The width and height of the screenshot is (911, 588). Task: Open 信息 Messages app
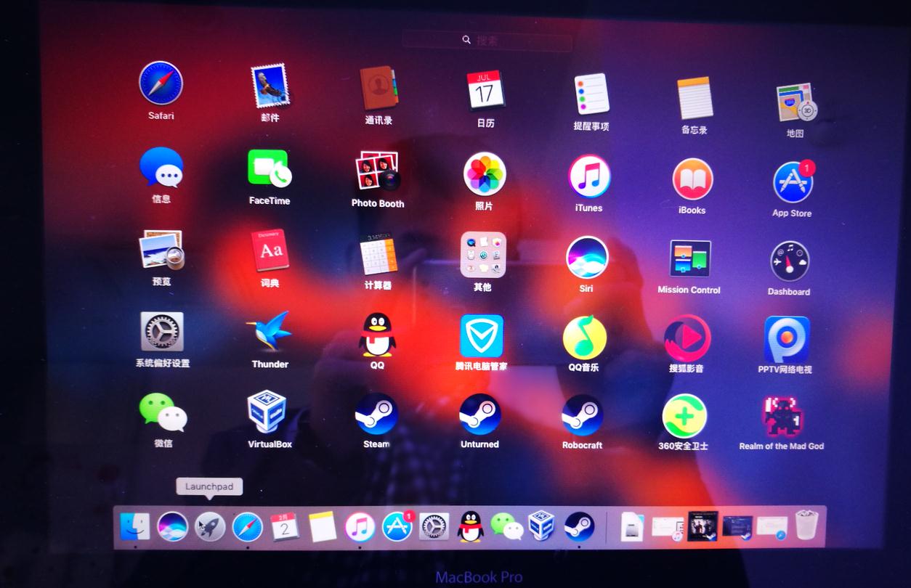[x=161, y=167]
